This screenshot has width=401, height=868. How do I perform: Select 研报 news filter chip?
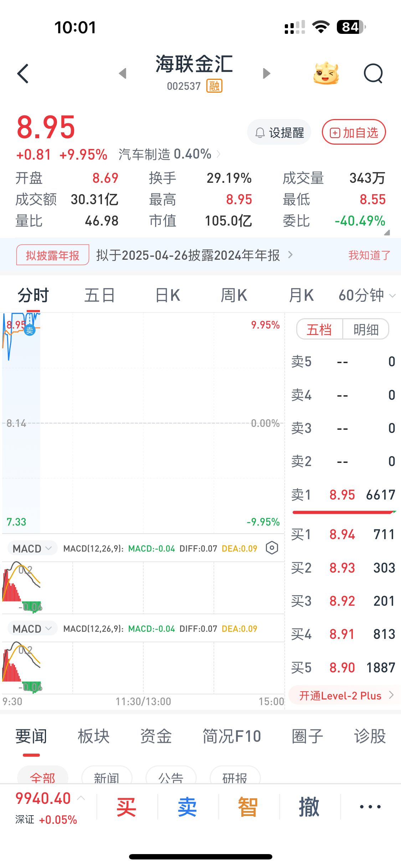pos(235,775)
